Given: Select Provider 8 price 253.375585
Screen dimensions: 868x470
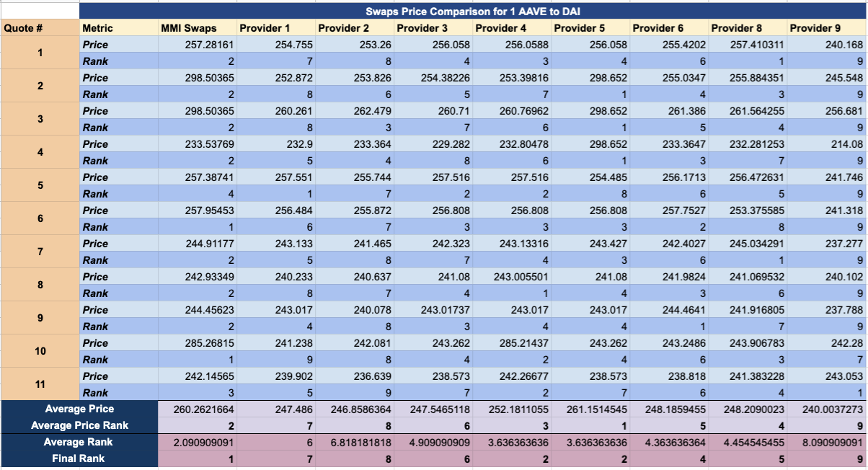Looking at the screenshot, I should point(748,210).
